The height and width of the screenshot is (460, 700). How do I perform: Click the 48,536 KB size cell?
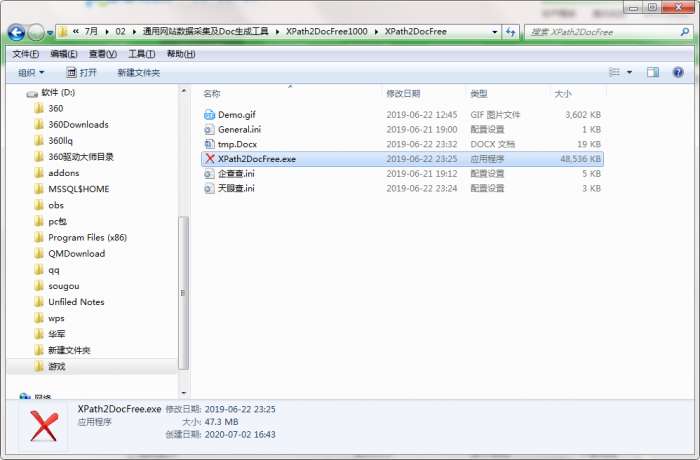[x=580, y=159]
